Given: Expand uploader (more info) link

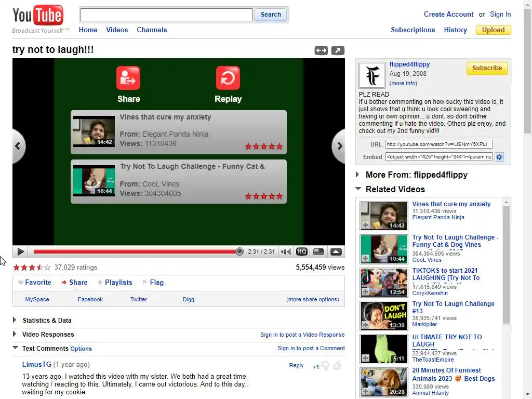Looking at the screenshot, I should tap(403, 83).
